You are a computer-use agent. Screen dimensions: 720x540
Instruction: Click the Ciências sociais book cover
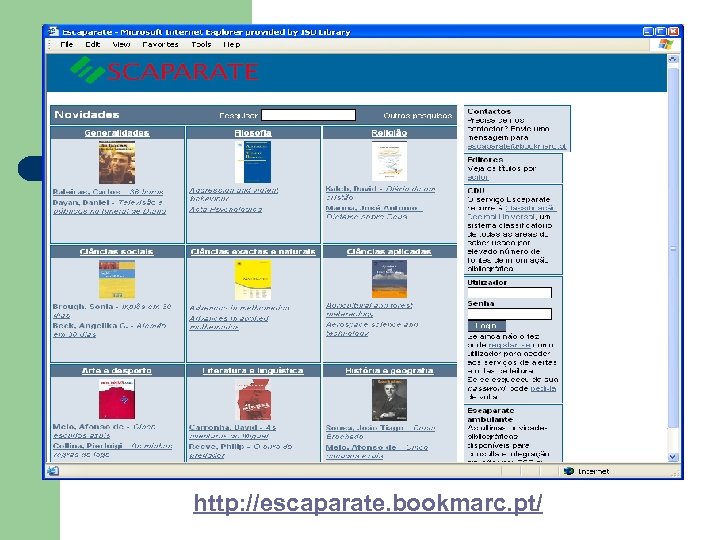117,279
